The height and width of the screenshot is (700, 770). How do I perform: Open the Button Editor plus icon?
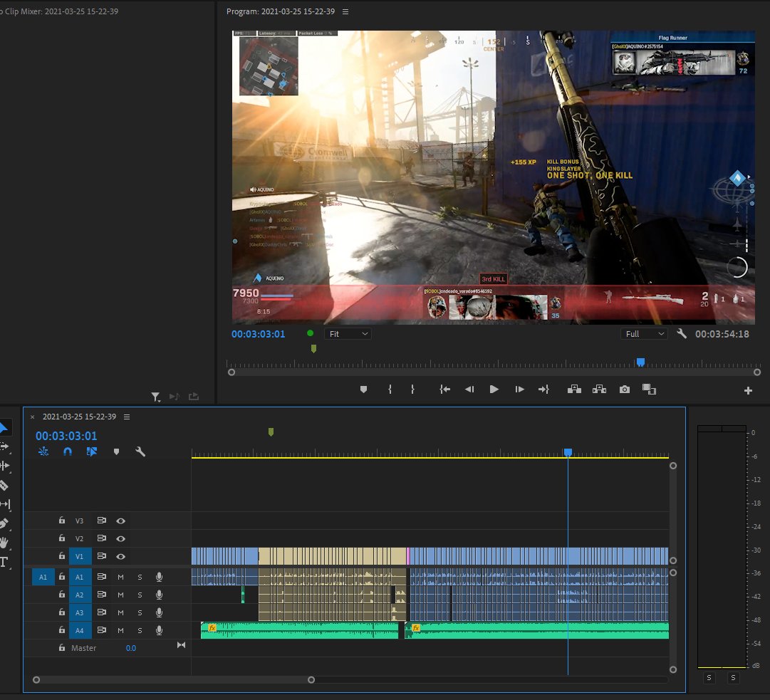[748, 391]
